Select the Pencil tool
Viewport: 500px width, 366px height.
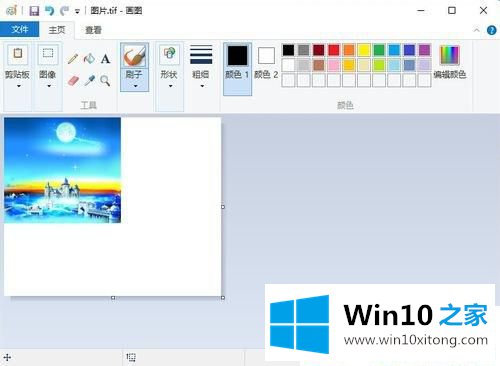click(x=73, y=59)
